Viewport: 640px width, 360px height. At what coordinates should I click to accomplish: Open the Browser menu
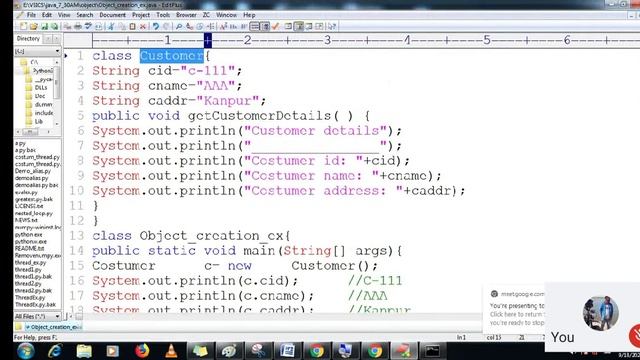pyautogui.click(x=186, y=15)
